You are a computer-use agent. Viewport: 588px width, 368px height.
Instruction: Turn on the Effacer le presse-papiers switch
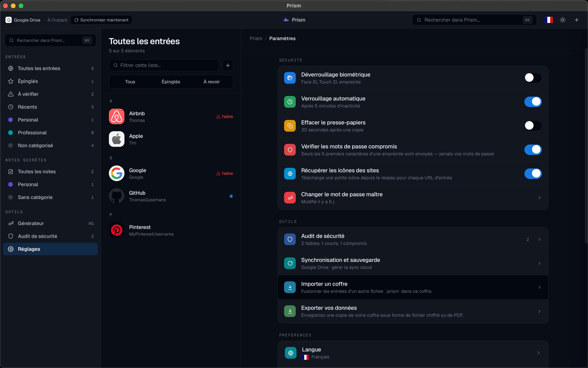coord(533,126)
